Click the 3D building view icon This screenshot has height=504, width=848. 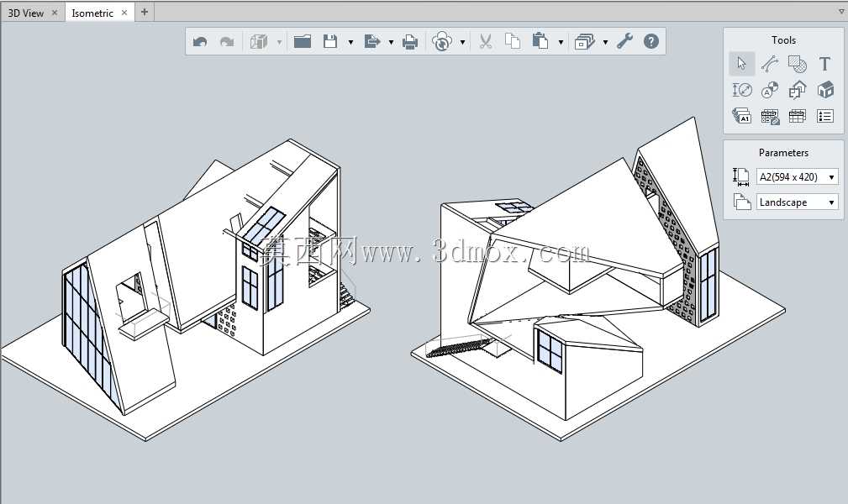[x=259, y=42]
